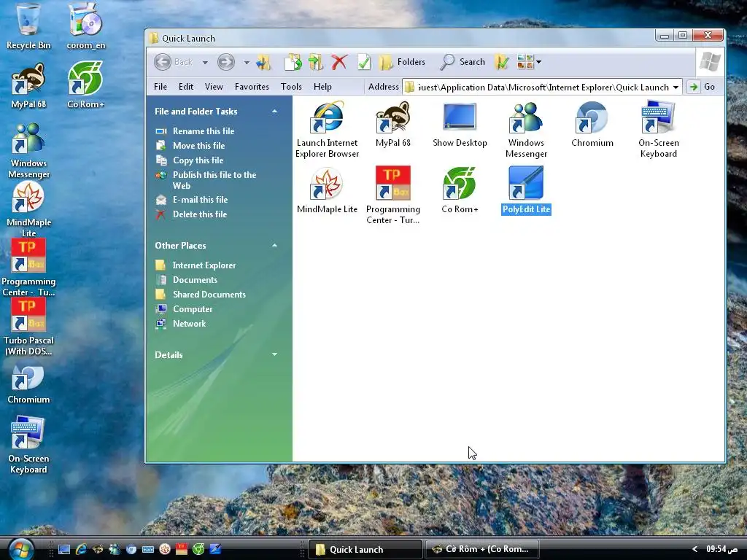
Task: Go to Documents in Other Places
Action: point(195,280)
